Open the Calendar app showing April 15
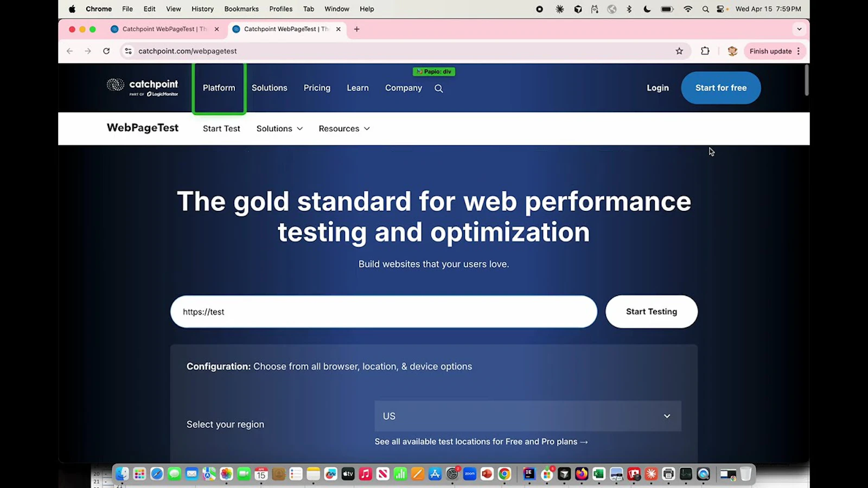 click(x=261, y=474)
